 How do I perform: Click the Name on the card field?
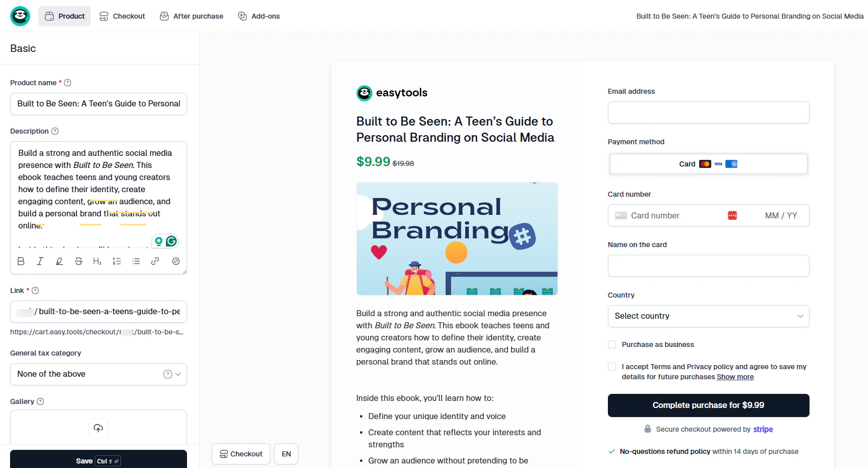(x=708, y=266)
